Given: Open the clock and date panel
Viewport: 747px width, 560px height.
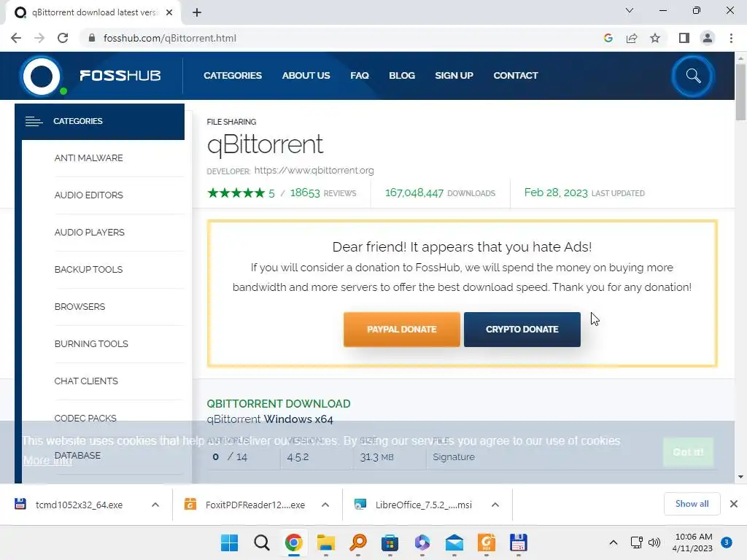Looking at the screenshot, I should pyautogui.click(x=693, y=542).
